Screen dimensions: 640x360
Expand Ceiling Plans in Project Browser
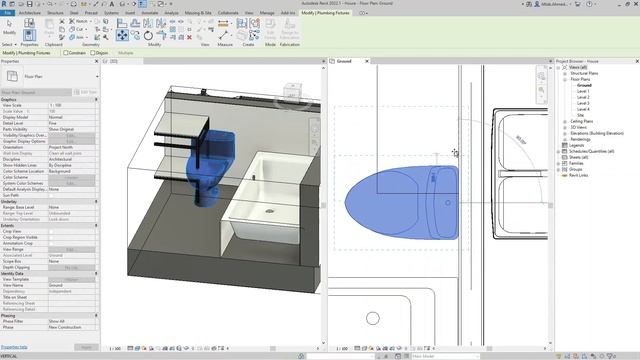565,121
